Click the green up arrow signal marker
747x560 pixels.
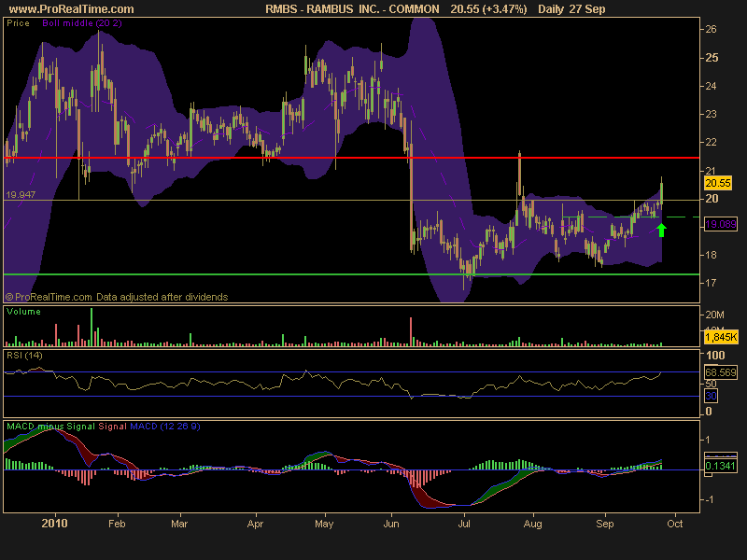point(661,230)
